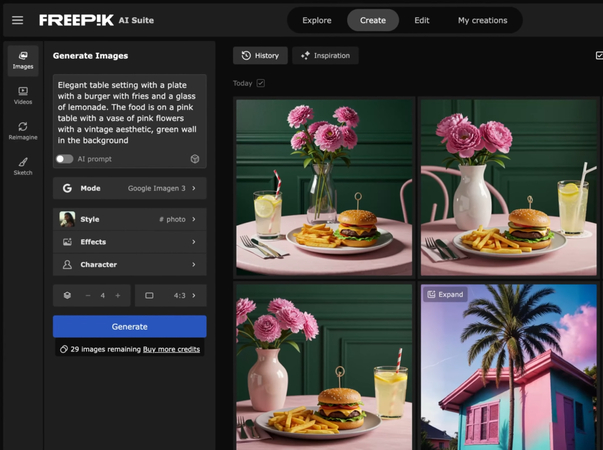603x450 pixels.
Task: Open burger image with white vase and chair
Action: click(508, 187)
